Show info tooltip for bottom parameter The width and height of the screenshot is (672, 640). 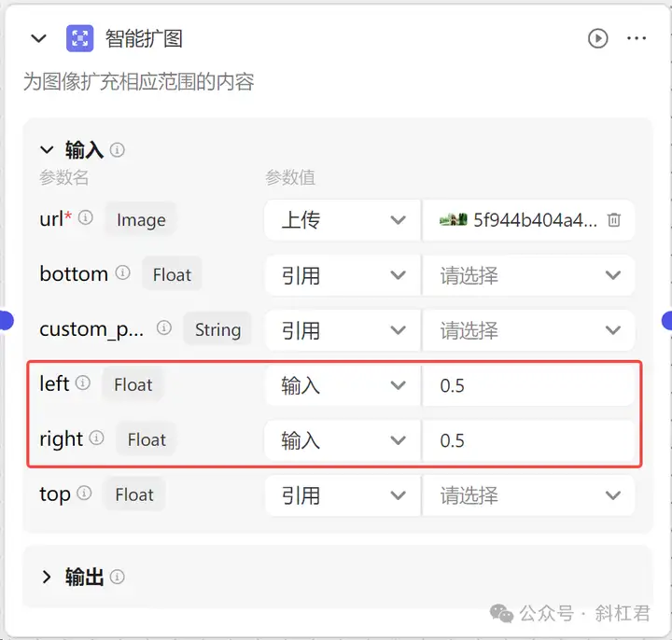(122, 272)
